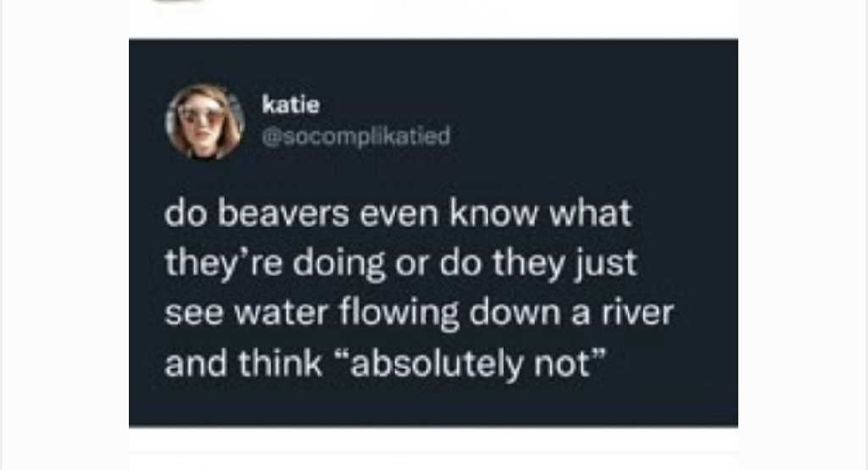The height and width of the screenshot is (470, 868).
Task: Click the line "they're doing or do they just"
Action: click(401, 263)
